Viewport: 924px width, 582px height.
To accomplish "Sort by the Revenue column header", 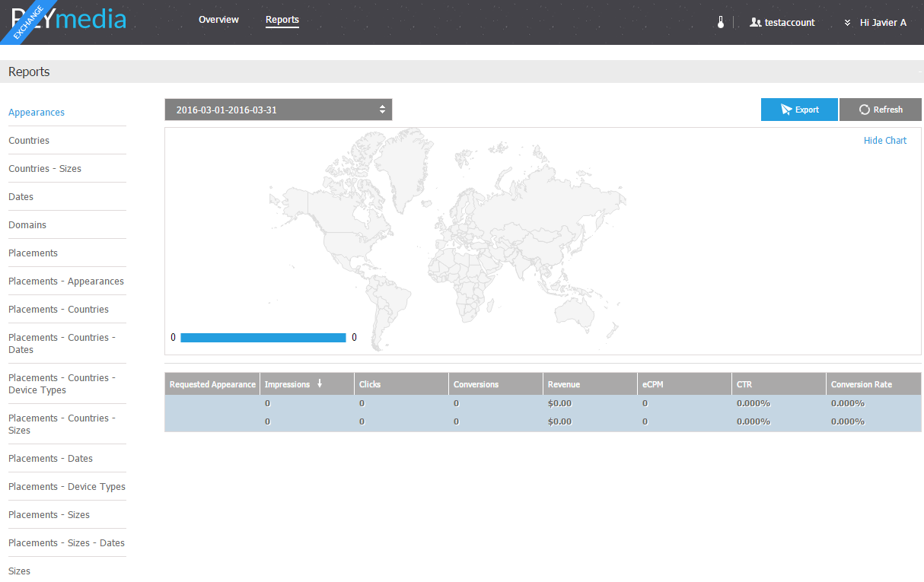I will point(564,384).
